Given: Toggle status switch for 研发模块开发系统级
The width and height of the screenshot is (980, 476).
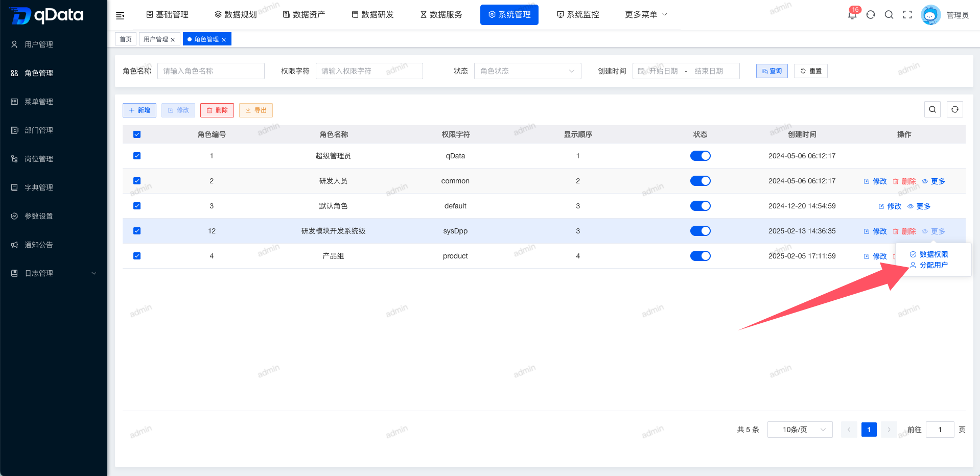Looking at the screenshot, I should [700, 231].
